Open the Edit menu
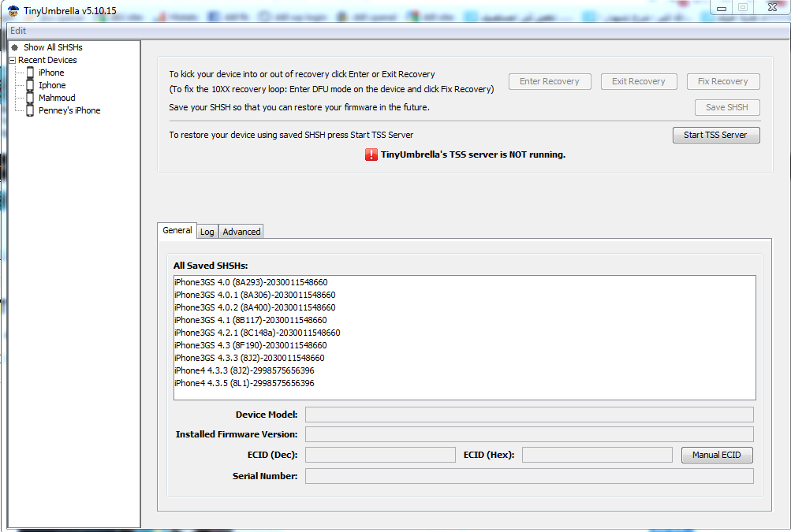791x532 pixels. tap(18, 31)
